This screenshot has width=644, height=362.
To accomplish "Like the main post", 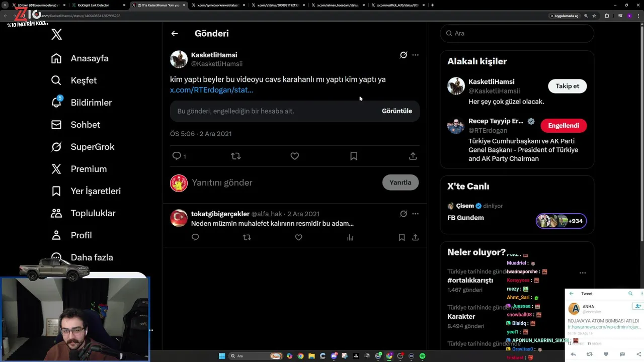I will [295, 156].
